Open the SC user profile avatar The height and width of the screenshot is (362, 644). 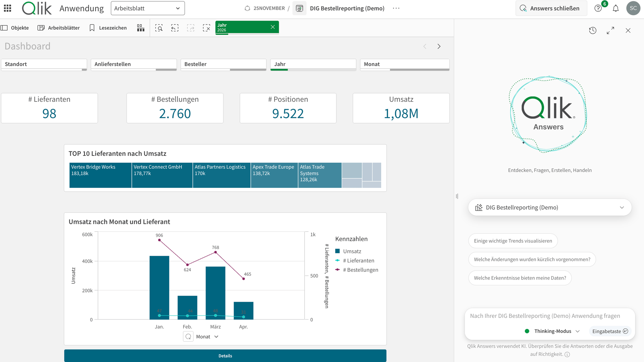pos(633,8)
